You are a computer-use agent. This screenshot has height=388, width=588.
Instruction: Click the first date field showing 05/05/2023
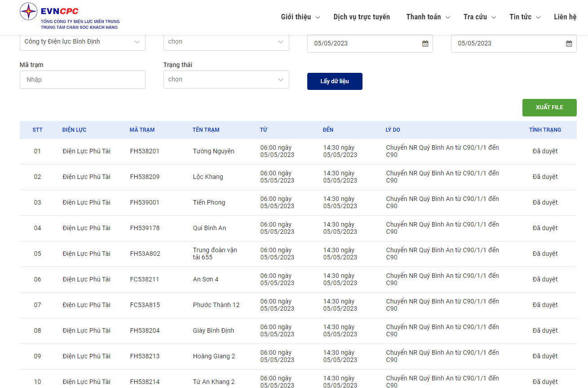pyautogui.click(x=370, y=44)
